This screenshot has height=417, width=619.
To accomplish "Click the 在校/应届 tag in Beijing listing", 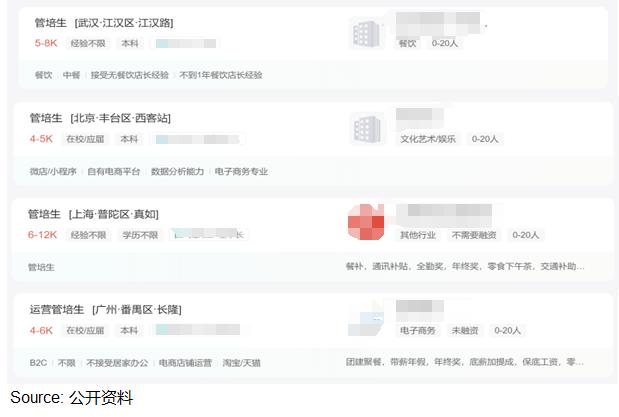I will click(85, 139).
